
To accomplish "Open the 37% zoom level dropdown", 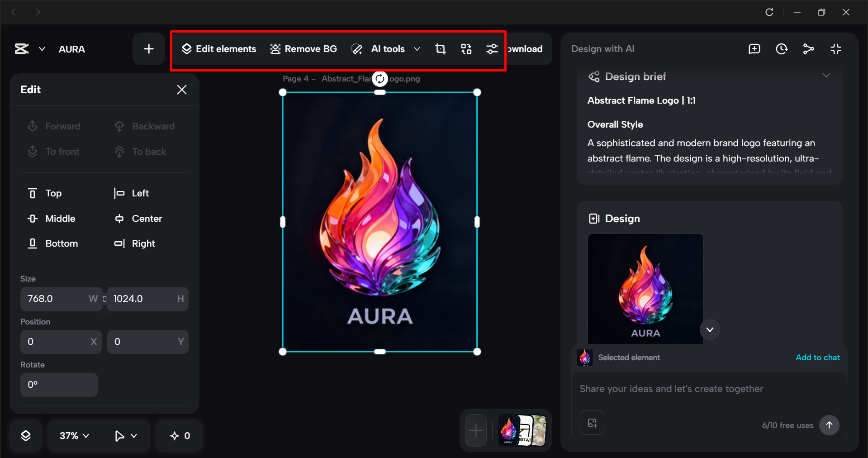I will (72, 435).
